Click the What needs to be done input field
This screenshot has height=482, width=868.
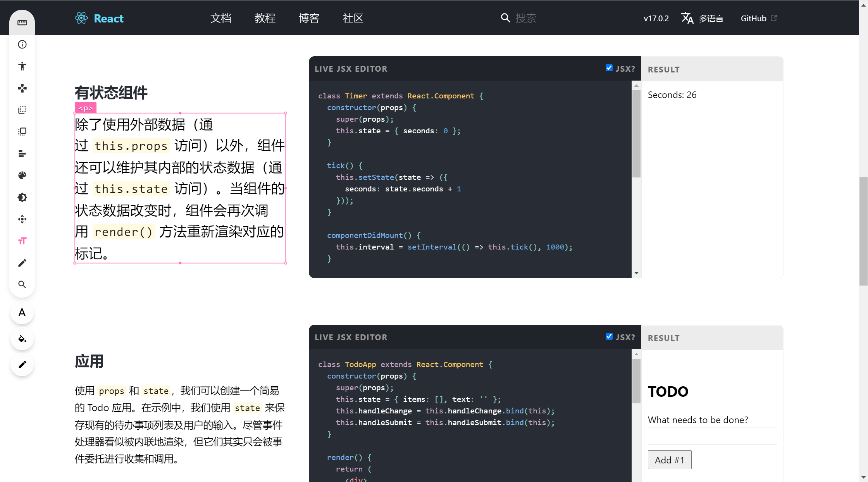[712, 436]
